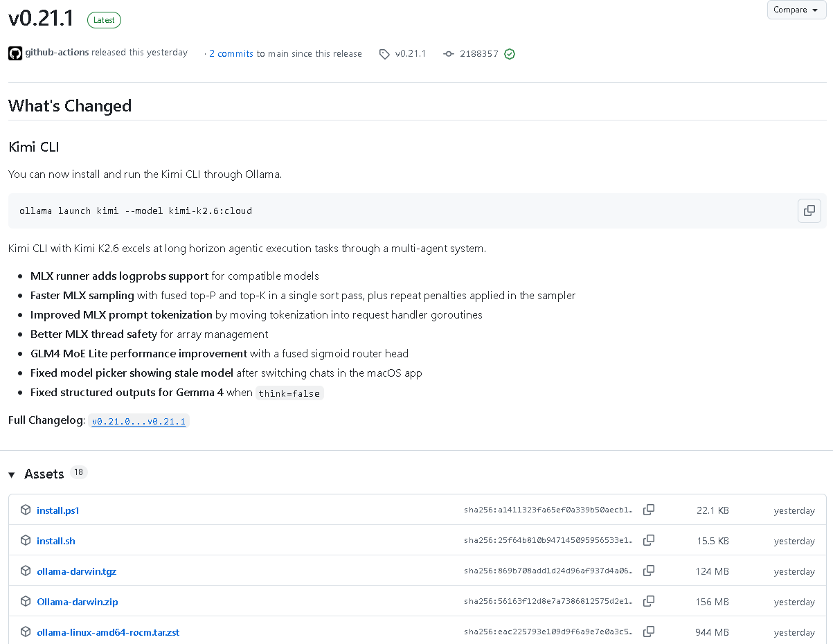Viewport: 833px width, 644px height.
Task: Open commit 2188357
Action: 479,53
